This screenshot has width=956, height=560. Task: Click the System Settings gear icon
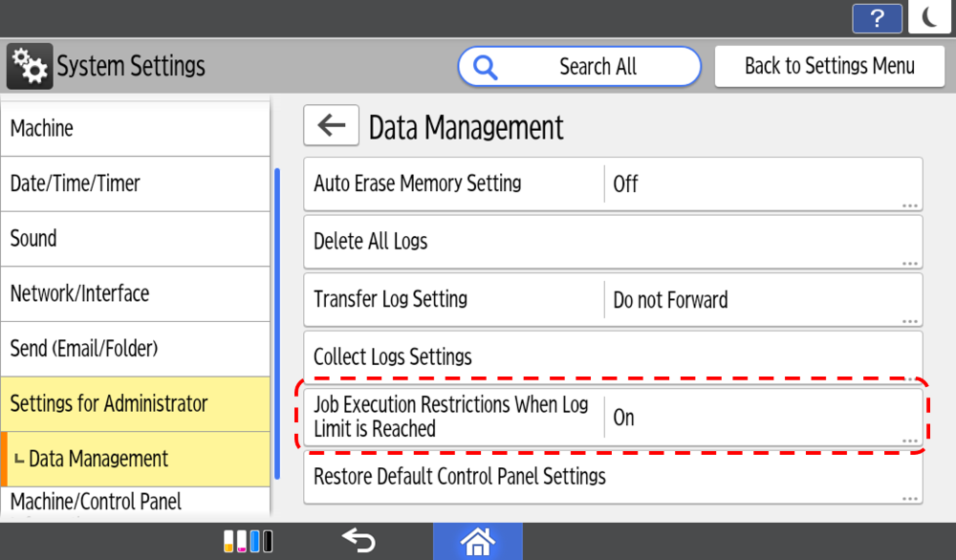[x=30, y=66]
